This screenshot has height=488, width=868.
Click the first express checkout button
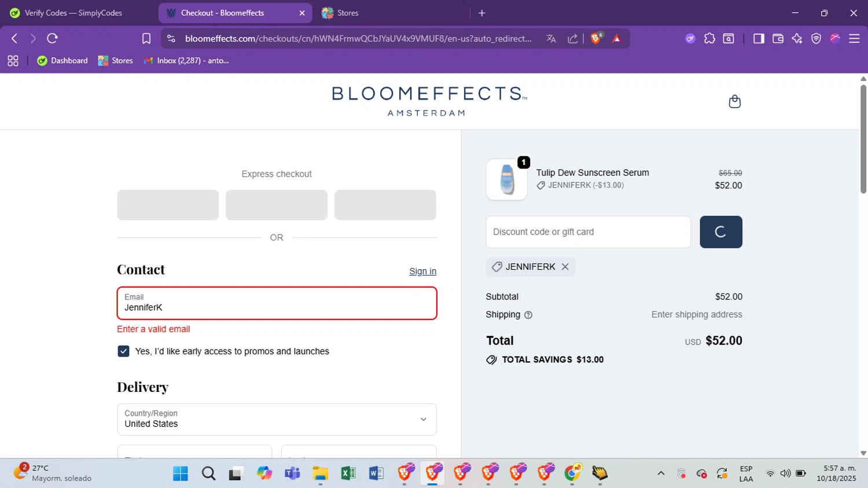(168, 205)
